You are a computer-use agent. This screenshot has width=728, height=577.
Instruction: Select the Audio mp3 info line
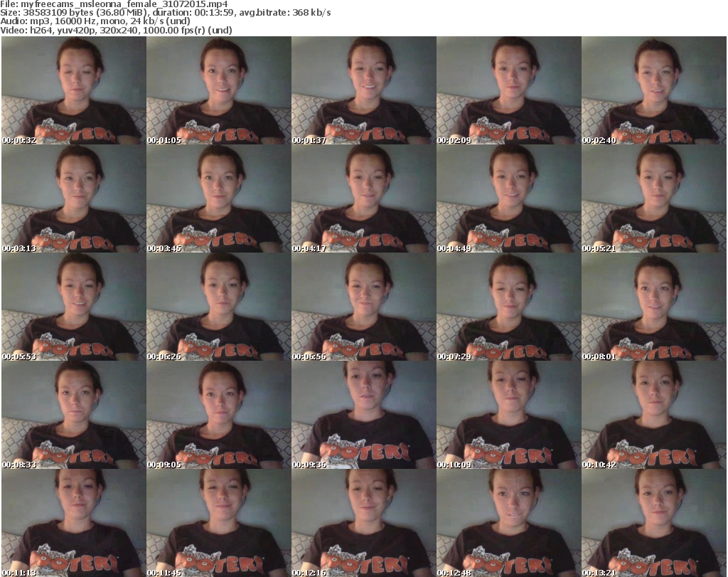pyautogui.click(x=95, y=21)
